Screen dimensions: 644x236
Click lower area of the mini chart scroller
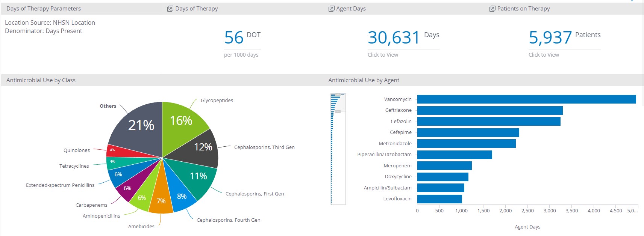[338, 169]
